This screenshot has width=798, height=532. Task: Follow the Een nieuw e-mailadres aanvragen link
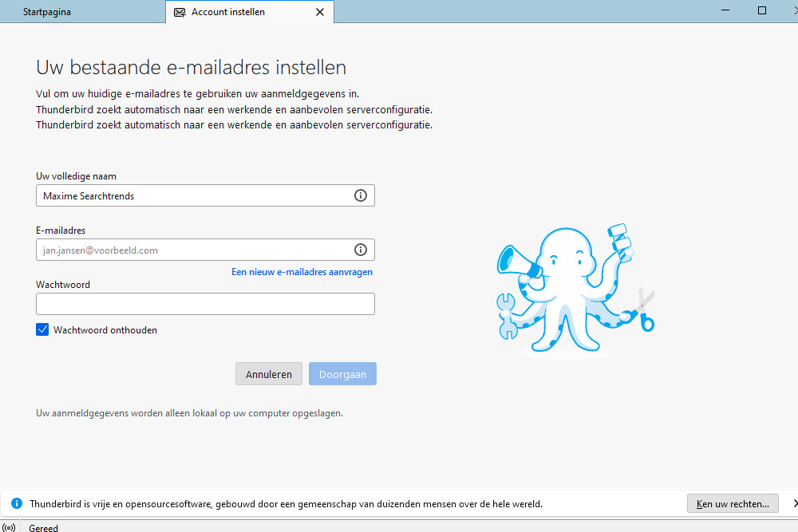click(x=302, y=272)
